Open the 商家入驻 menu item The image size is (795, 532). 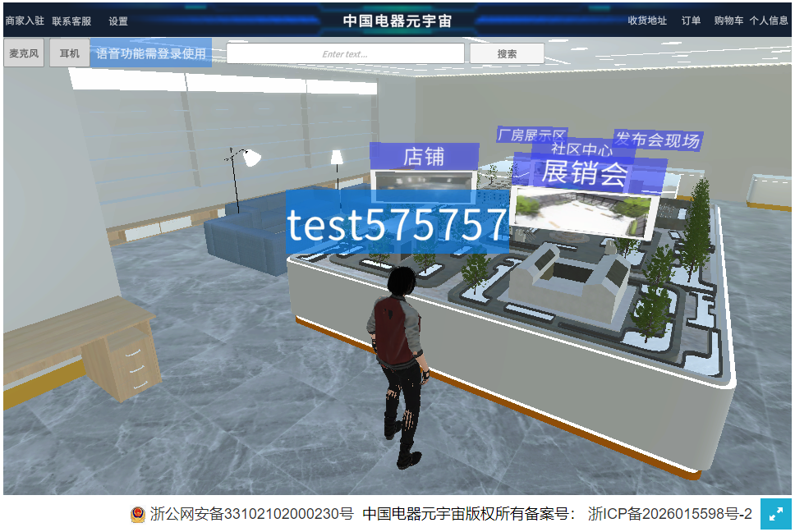point(25,21)
